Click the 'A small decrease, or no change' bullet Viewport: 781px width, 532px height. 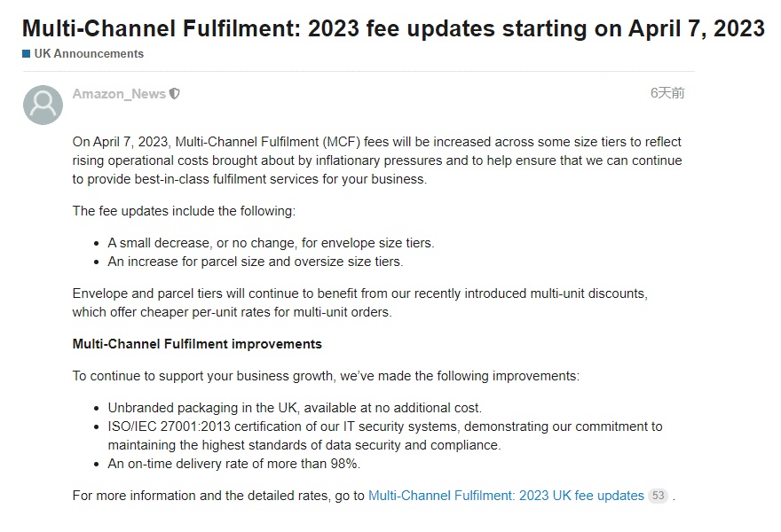coord(271,243)
